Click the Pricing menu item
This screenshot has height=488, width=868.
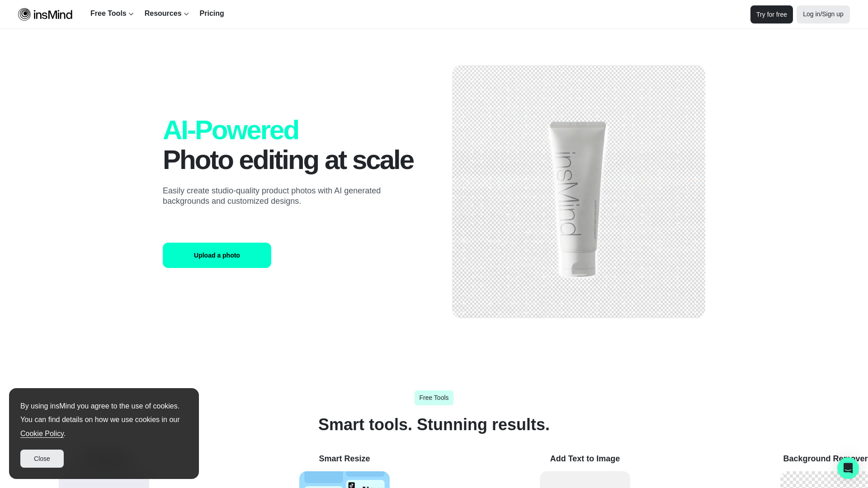(x=212, y=13)
